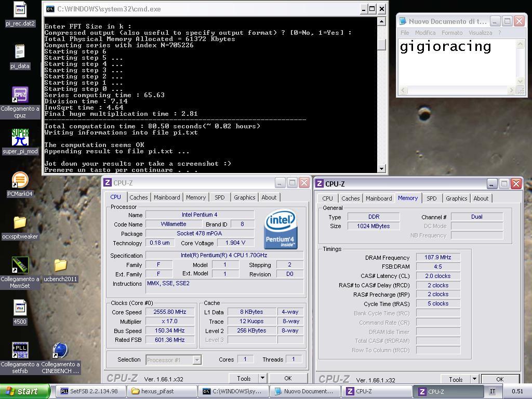Expand Tools dropdown arrow in right CPU-Z
532x399 pixels.
(474, 379)
